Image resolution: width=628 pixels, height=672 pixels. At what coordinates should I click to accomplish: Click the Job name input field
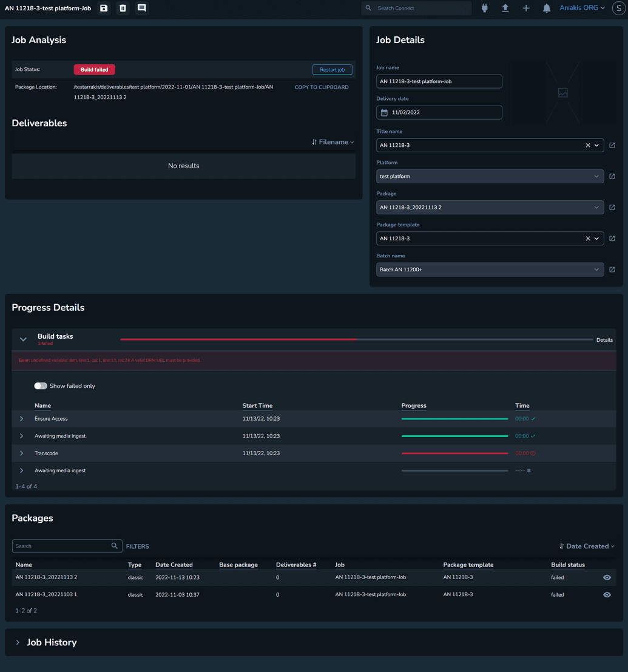439,81
